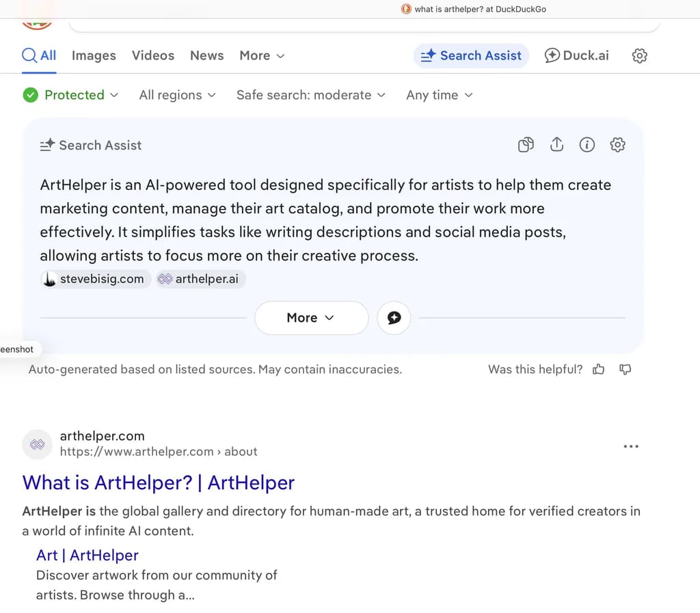Viewport: 700px width, 613px height.
Task: Toggle the Search Assist button
Action: coord(471,56)
